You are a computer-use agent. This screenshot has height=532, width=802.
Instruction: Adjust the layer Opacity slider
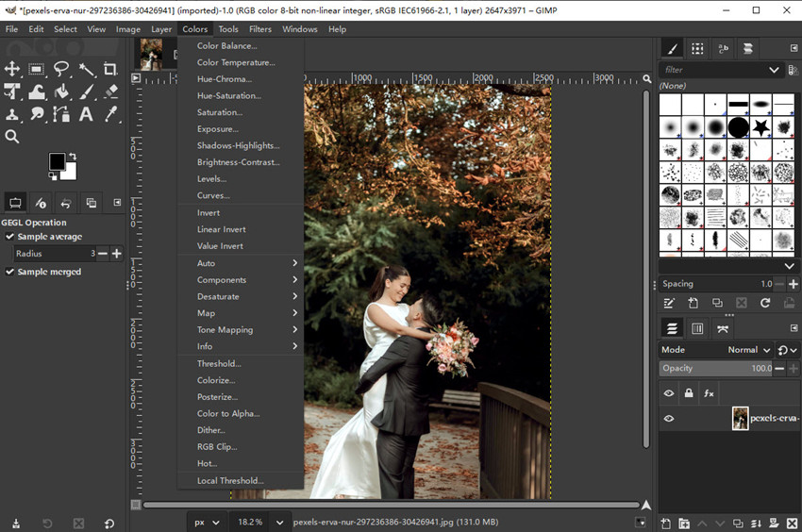(715, 368)
